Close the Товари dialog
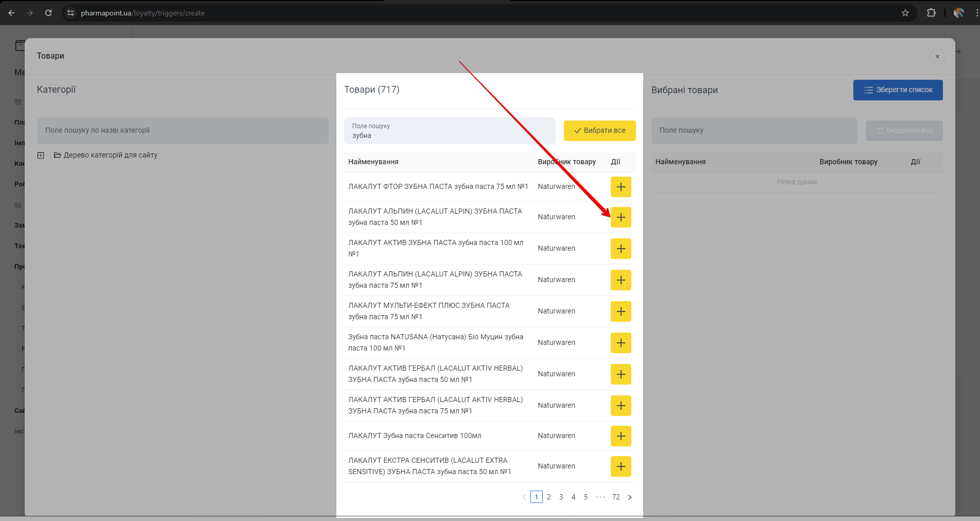Image resolution: width=980 pixels, height=521 pixels. pos(937,56)
